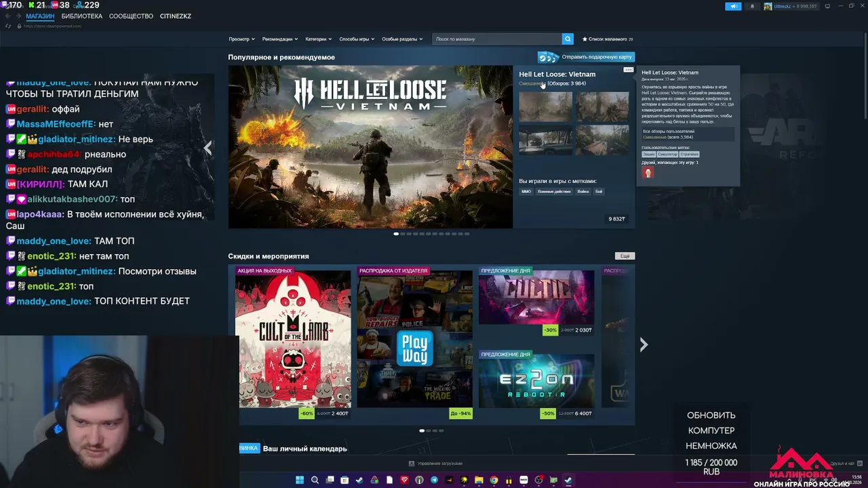Click the Популярное и рекомендуемое heading
Viewport: 868px width, 488px height.
pyautogui.click(x=281, y=58)
